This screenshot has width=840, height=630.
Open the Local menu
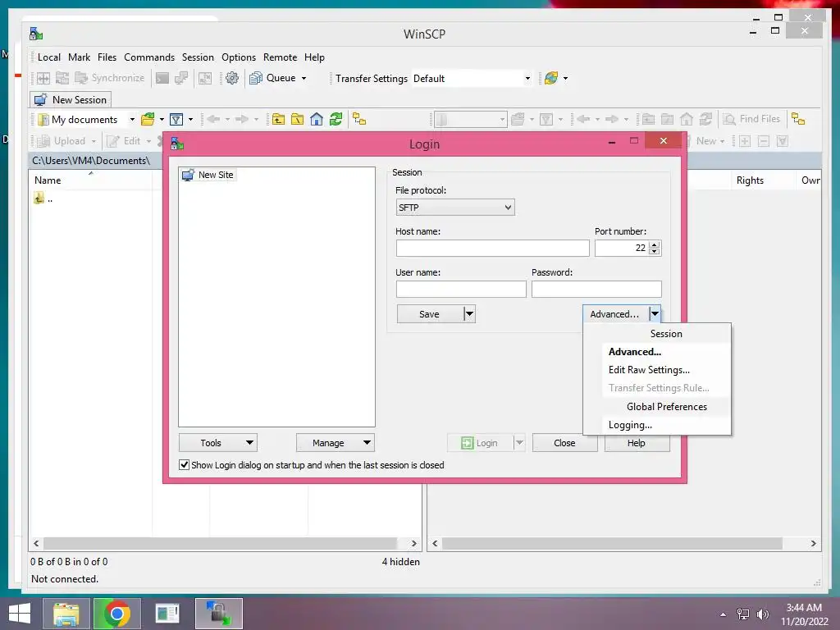(x=48, y=57)
